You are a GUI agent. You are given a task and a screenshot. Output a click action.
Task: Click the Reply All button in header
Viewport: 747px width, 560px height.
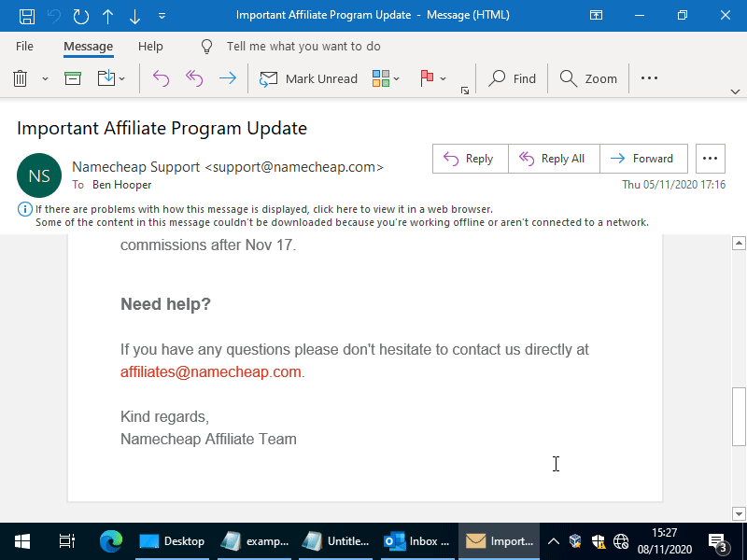554,159
